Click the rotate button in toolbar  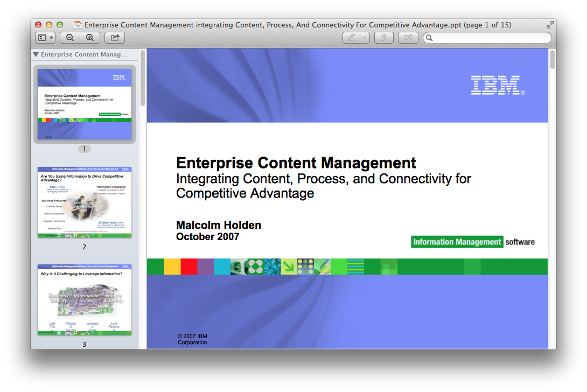click(384, 38)
